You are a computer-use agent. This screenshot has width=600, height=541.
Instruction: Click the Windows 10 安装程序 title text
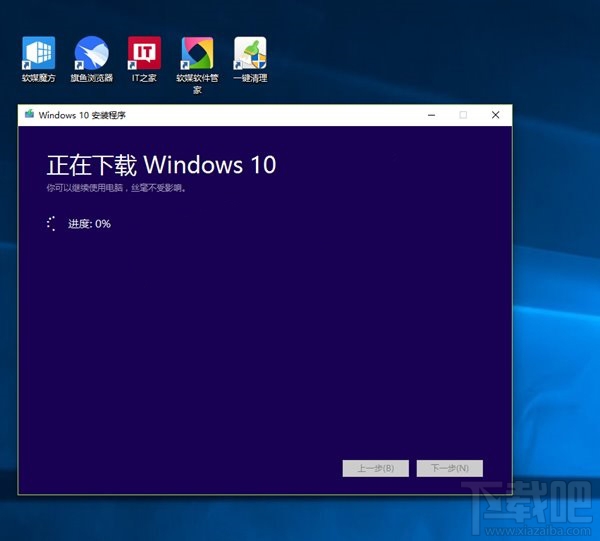pyautogui.click(x=82, y=115)
